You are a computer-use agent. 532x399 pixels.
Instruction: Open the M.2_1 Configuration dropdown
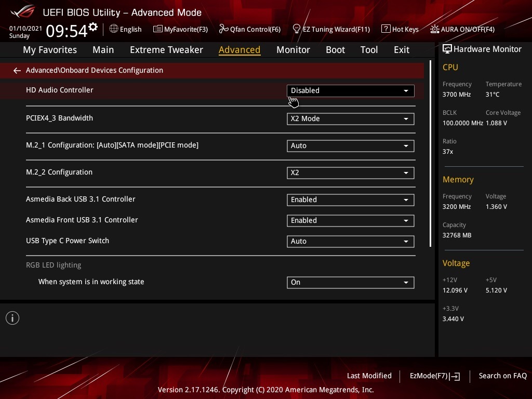click(x=351, y=146)
